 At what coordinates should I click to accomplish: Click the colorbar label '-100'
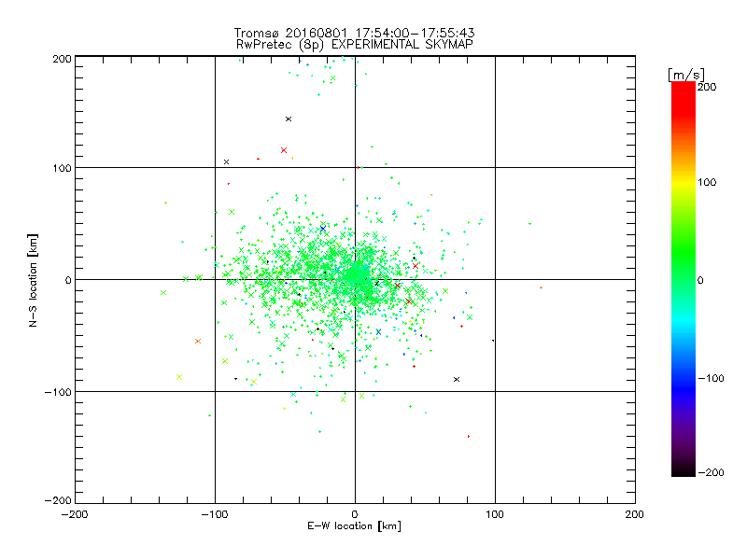pos(711,379)
